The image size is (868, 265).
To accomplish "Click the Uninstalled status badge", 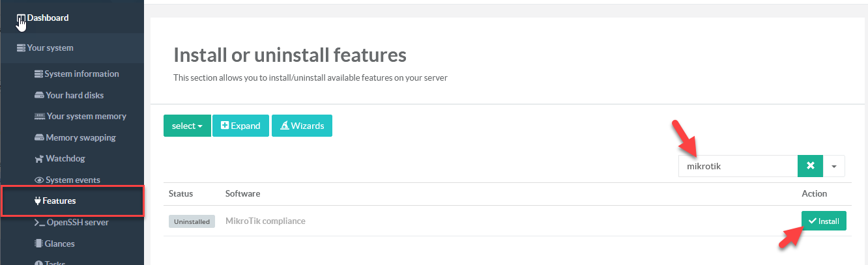I will tap(192, 221).
